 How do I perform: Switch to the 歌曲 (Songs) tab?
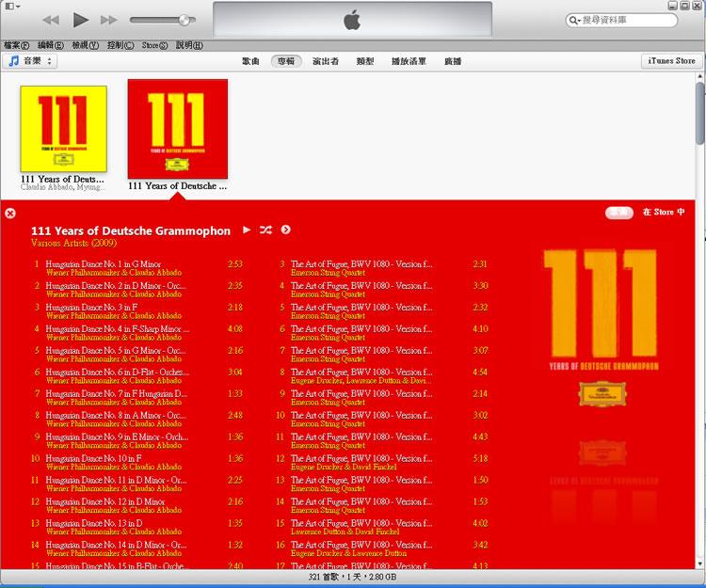pyautogui.click(x=250, y=61)
